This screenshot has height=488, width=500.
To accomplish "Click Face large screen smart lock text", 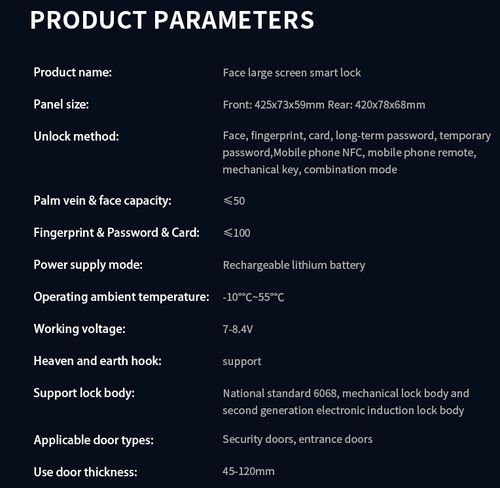I will [x=292, y=73].
